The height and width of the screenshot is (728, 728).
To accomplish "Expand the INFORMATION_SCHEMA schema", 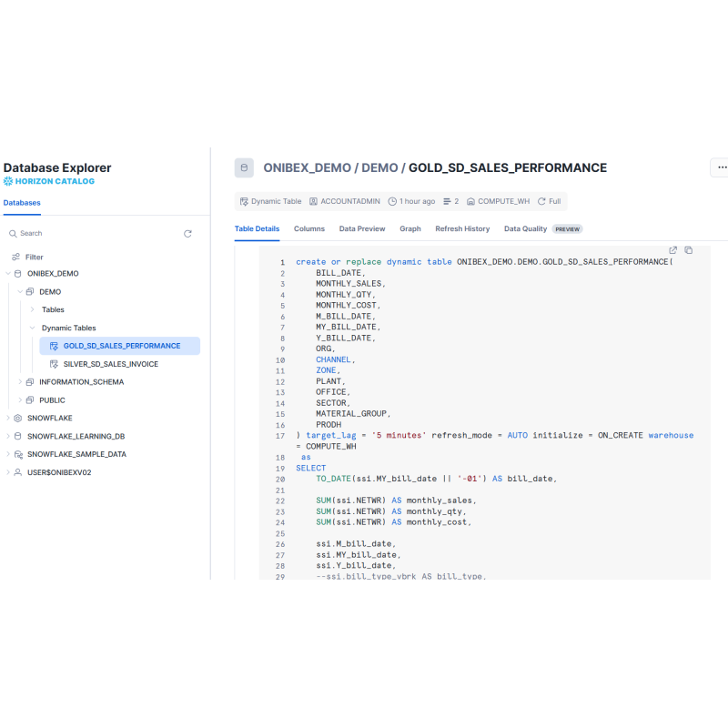I will (20, 382).
